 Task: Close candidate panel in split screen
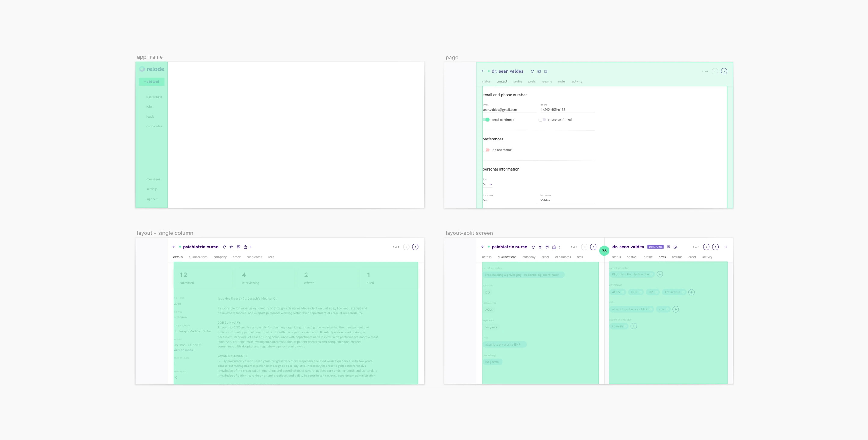tap(725, 247)
